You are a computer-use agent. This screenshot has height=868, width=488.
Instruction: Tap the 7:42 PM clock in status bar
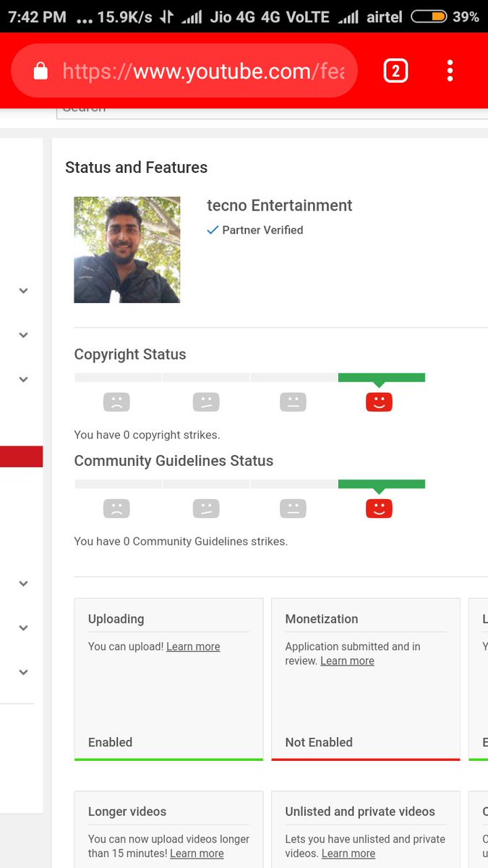37,17
